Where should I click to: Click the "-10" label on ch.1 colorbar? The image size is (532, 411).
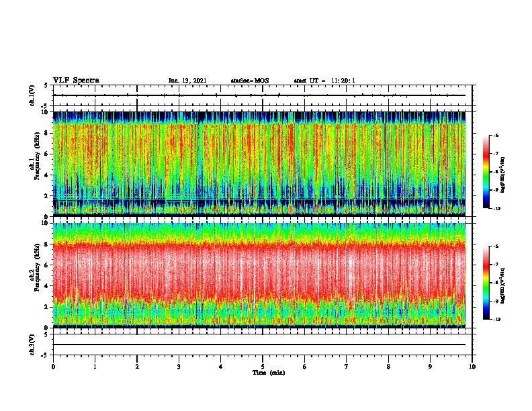click(497, 209)
